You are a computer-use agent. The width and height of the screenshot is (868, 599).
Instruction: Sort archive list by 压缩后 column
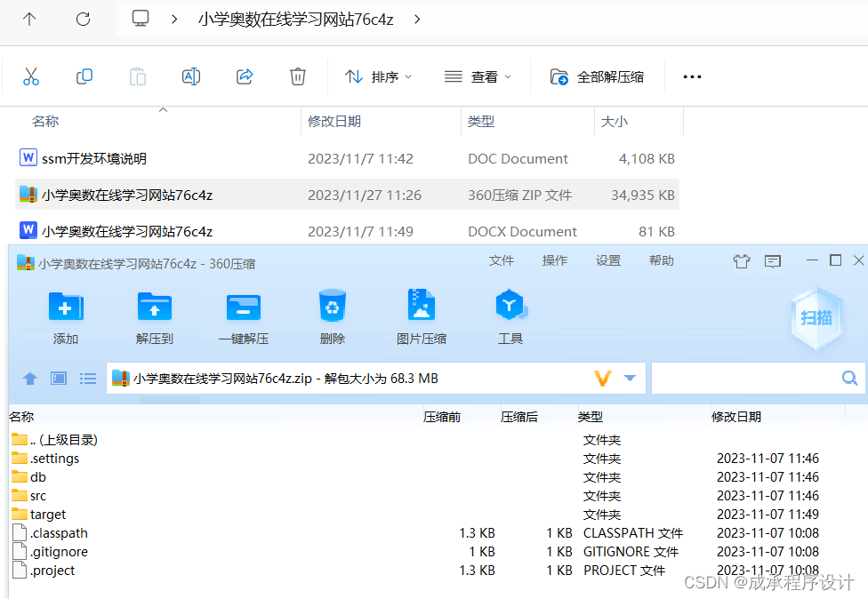pyautogui.click(x=519, y=417)
